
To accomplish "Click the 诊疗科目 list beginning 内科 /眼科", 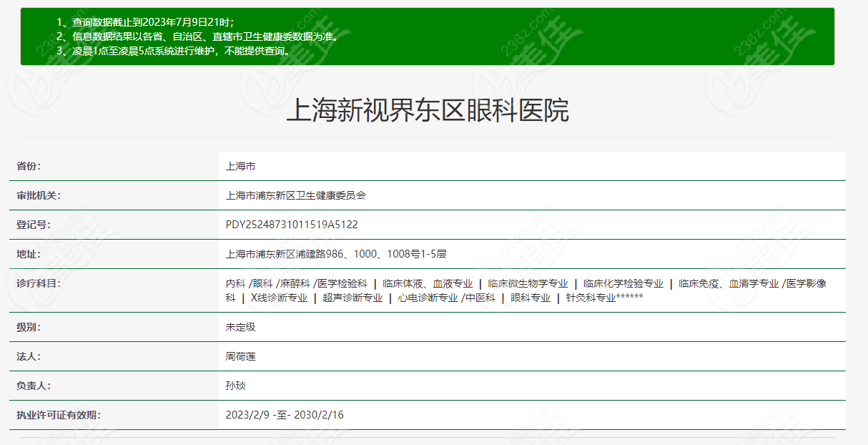I will 526,290.
